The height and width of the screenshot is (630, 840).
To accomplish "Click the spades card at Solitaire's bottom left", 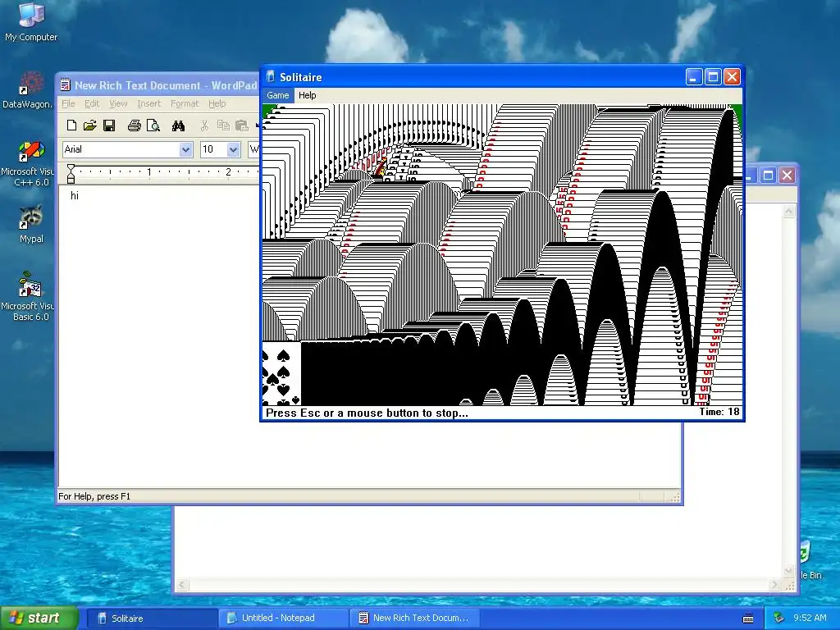I will [282, 374].
